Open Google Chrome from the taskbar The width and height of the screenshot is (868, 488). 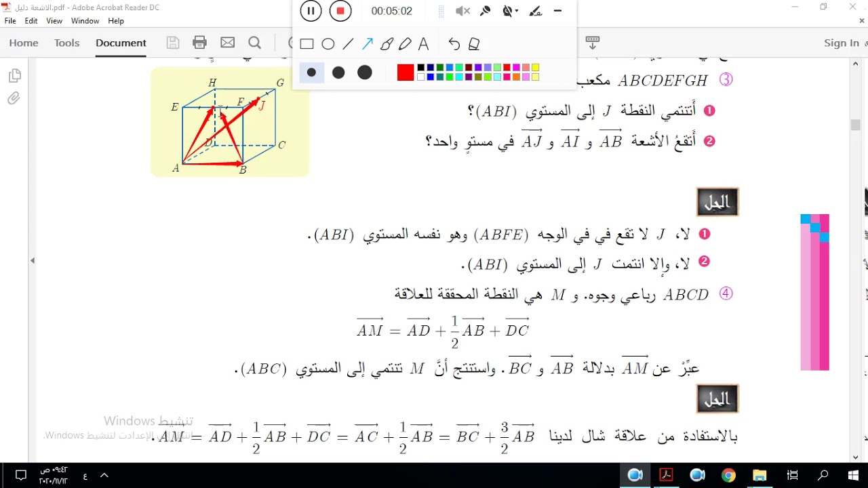[x=728, y=475]
